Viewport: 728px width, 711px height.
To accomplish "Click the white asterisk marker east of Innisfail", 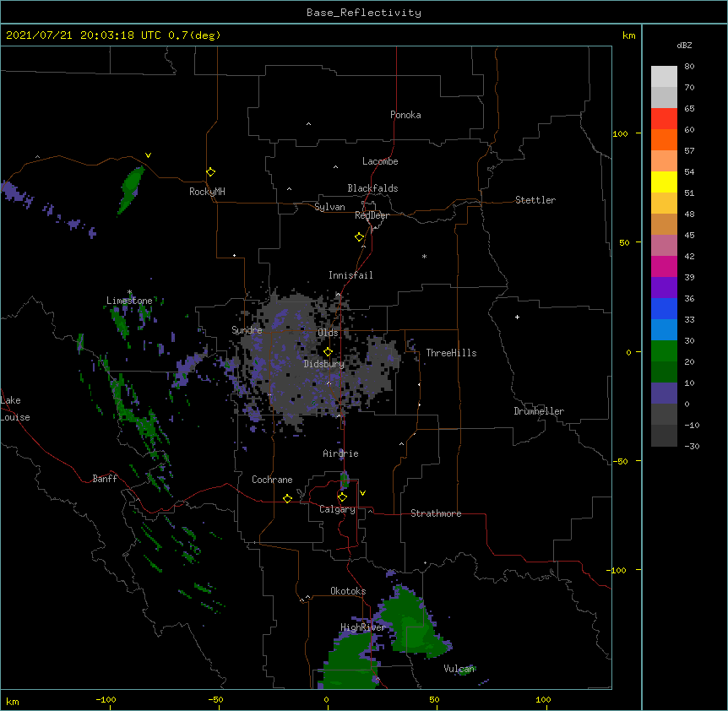I will [x=424, y=256].
